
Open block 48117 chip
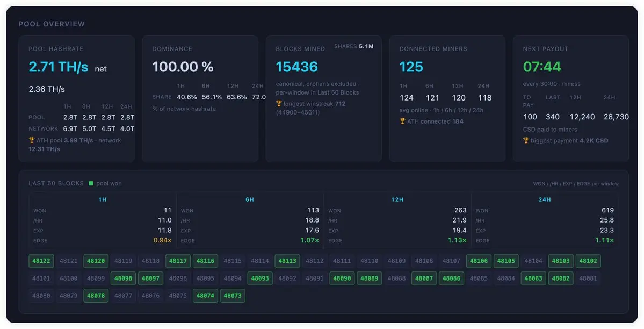tap(178, 261)
